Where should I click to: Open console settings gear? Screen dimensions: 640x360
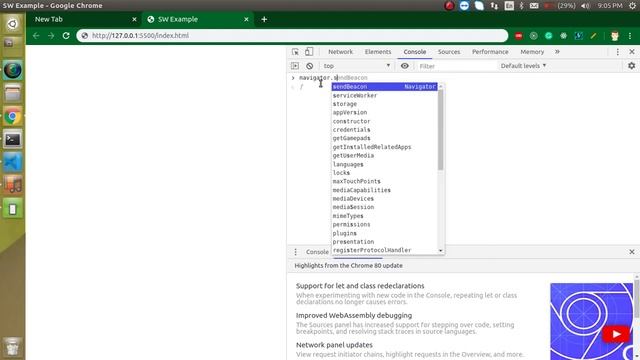coord(631,66)
